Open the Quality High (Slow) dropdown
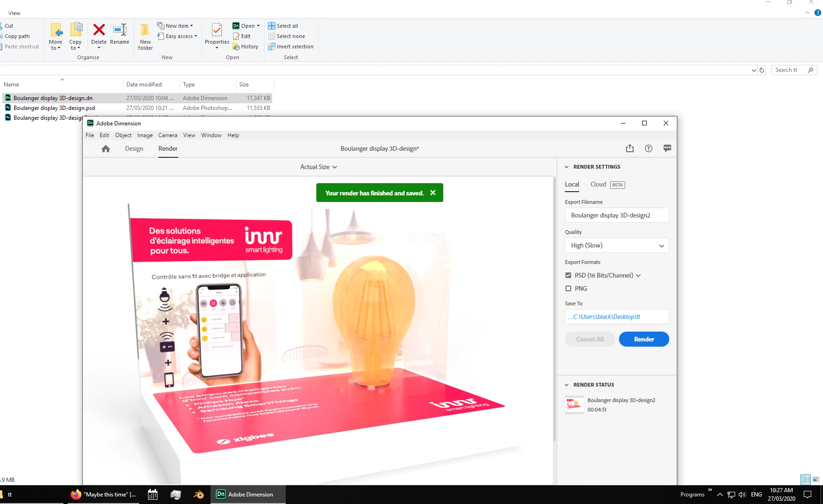 click(x=617, y=245)
